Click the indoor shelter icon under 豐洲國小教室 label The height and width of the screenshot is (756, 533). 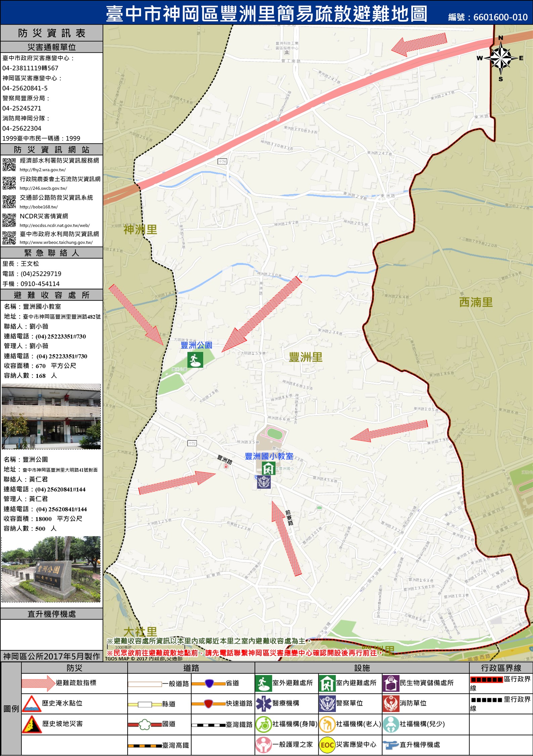268,468
